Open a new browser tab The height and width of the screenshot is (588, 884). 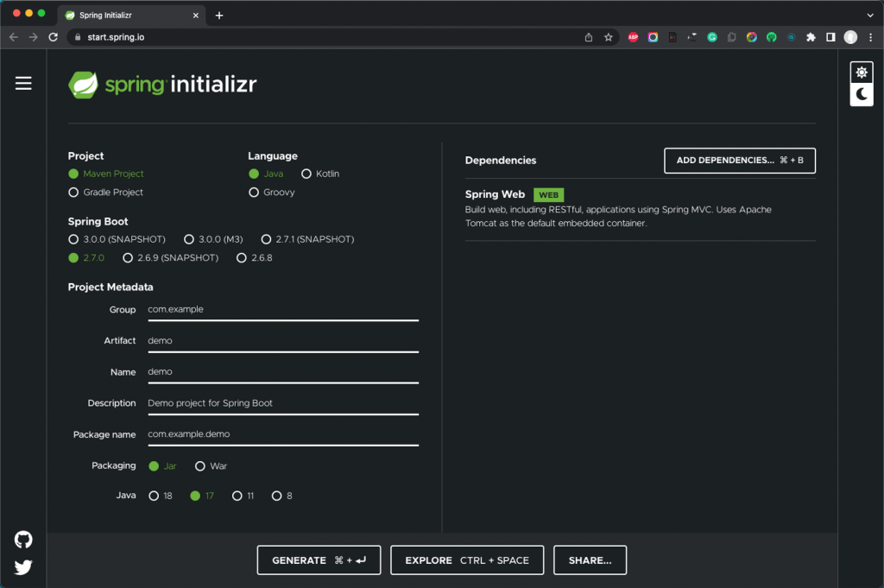(219, 16)
